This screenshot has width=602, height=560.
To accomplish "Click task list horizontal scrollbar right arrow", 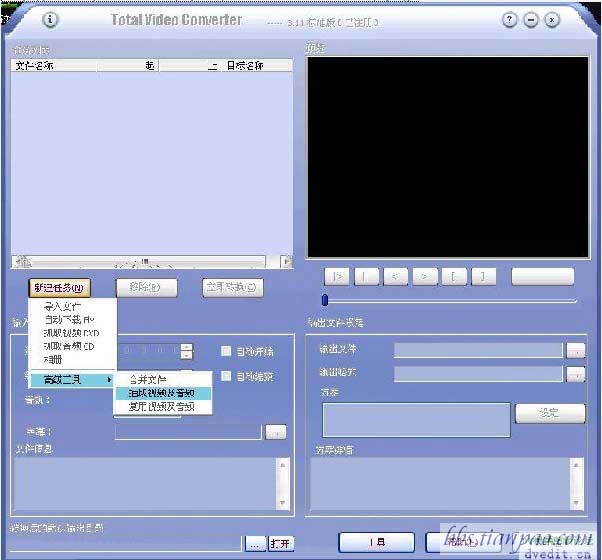I will pyautogui.click(x=286, y=262).
